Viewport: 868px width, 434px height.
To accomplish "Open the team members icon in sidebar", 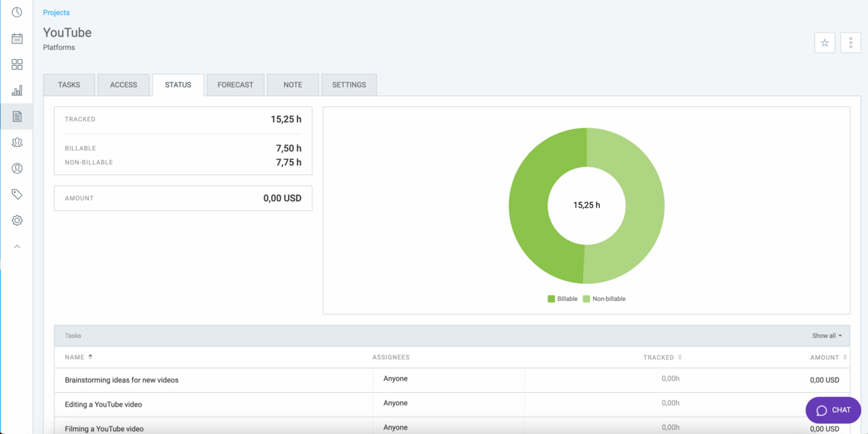I will pyautogui.click(x=17, y=142).
